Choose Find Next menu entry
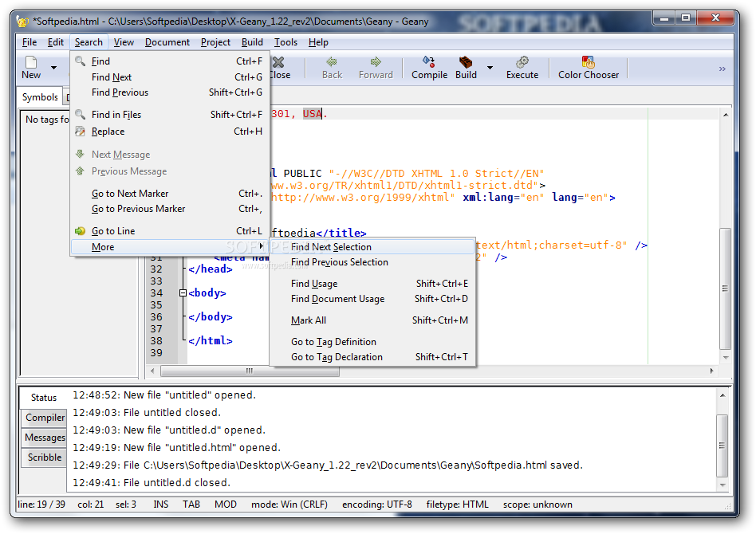756x534 pixels. (x=170, y=77)
